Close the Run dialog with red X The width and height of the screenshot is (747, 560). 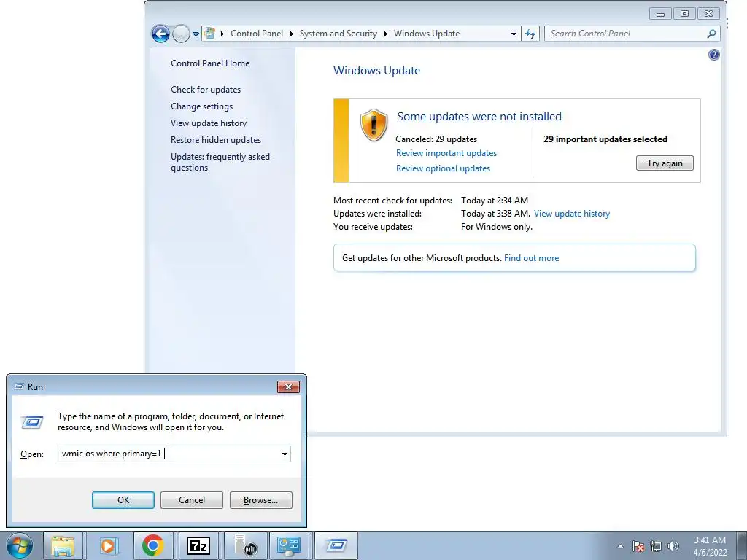click(288, 386)
